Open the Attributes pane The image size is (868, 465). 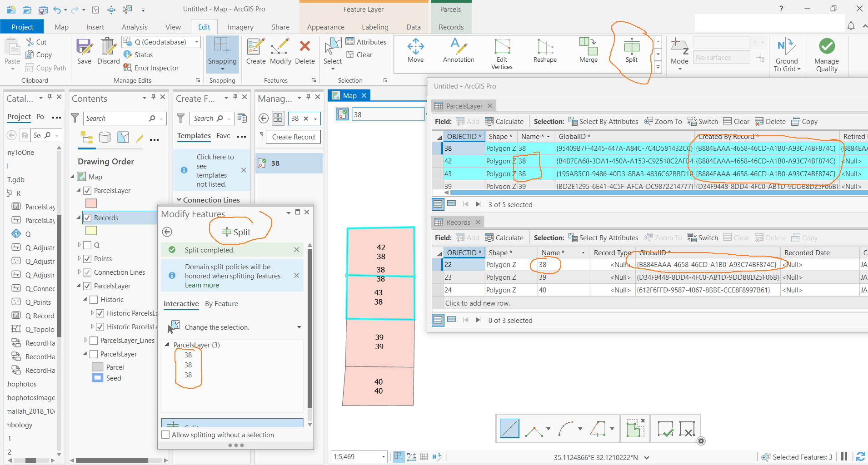366,42
